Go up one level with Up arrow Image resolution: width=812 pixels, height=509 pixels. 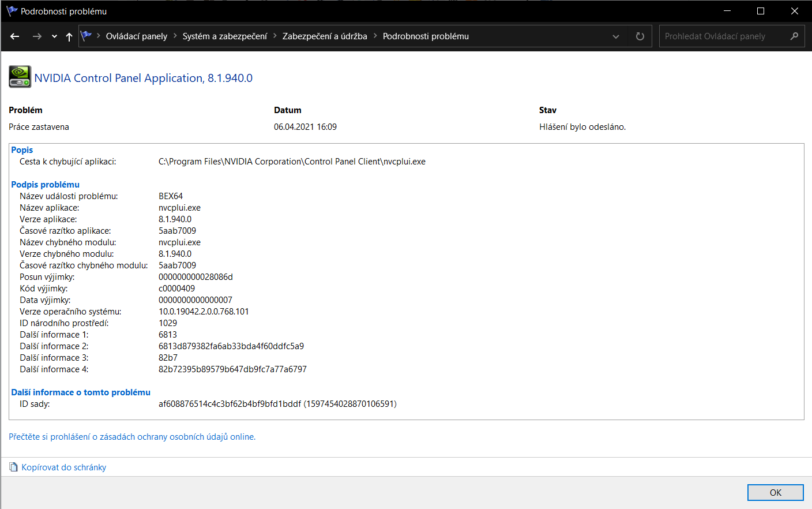pyautogui.click(x=69, y=36)
